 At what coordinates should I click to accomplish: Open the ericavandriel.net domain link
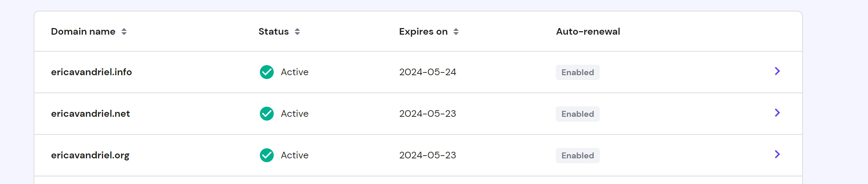[x=90, y=114]
